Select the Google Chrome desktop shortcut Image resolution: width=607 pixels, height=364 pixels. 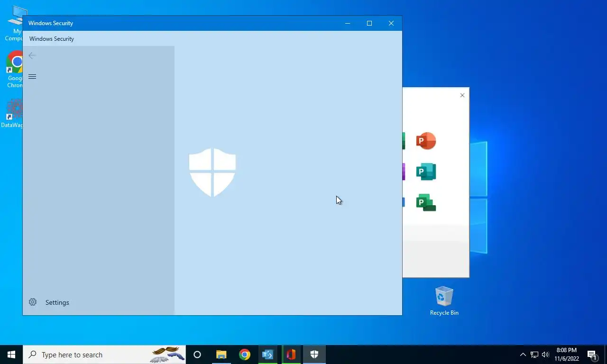click(14, 70)
